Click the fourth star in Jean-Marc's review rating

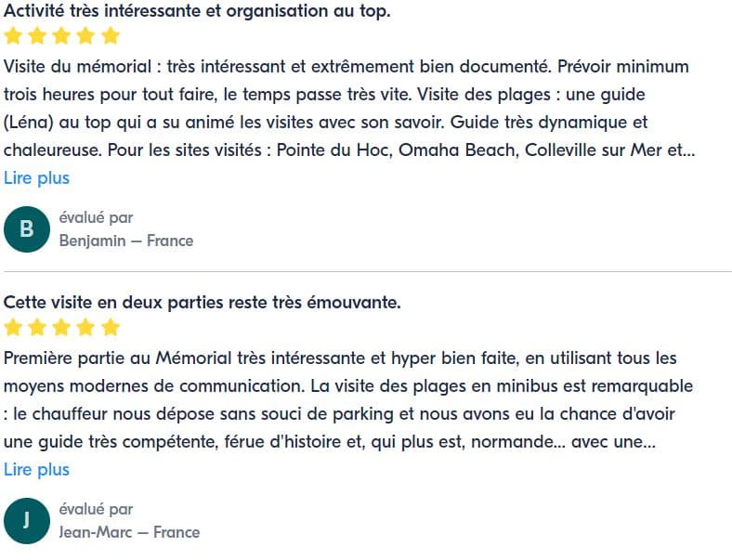[x=86, y=327]
